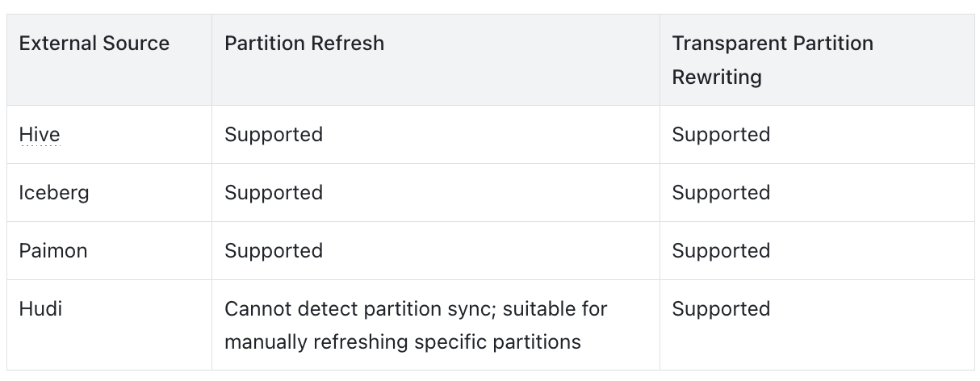
Task: Click the 'manually refreshing specific partitions' line
Action: click(x=402, y=342)
